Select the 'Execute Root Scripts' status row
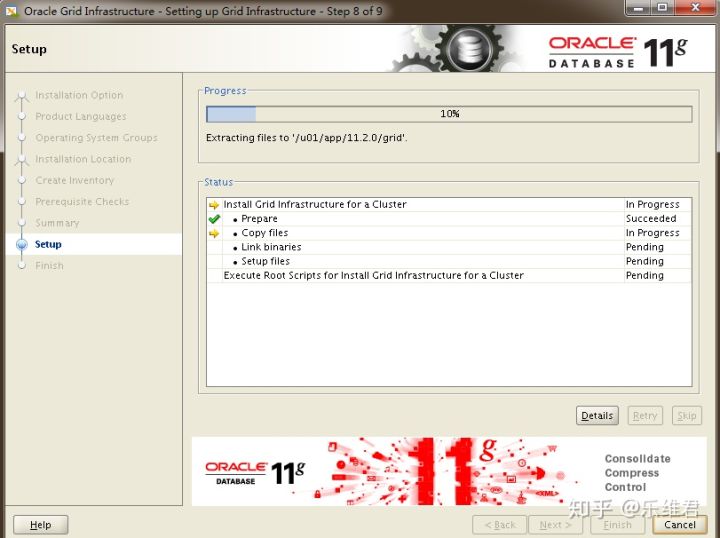The image size is (720, 538). coord(449,275)
